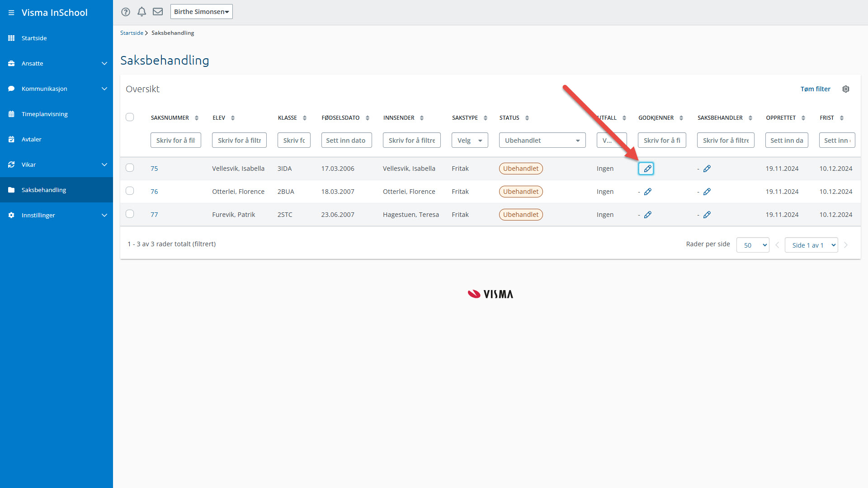
Task: Edit godkjenner for case 75
Action: (647, 169)
